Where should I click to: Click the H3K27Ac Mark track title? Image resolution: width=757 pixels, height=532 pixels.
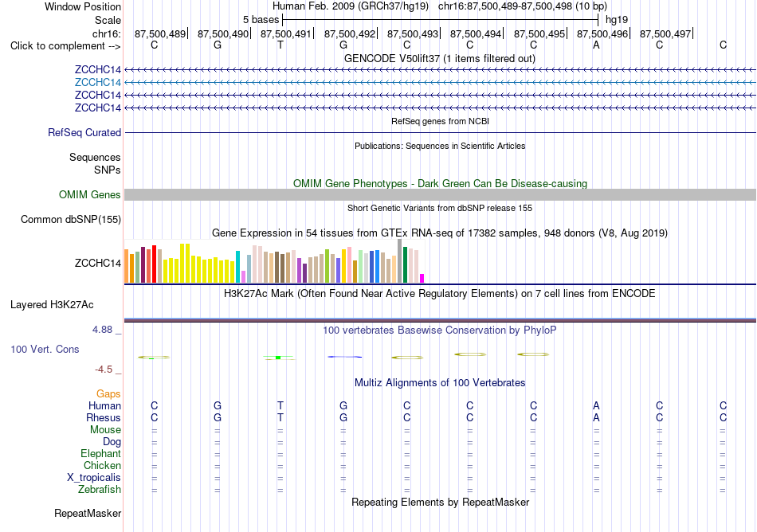(x=440, y=294)
